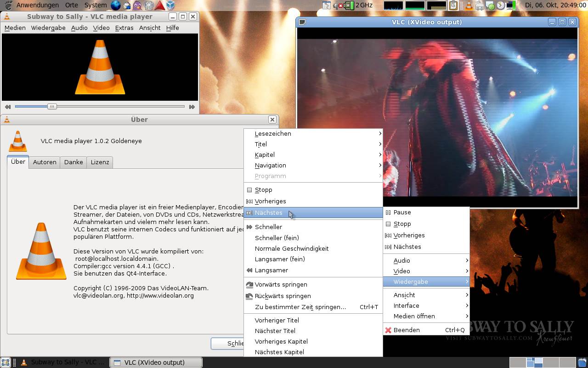Switch to the Lizenz tab in About dialog
Viewport: 588px width, 368px height.
tap(99, 162)
